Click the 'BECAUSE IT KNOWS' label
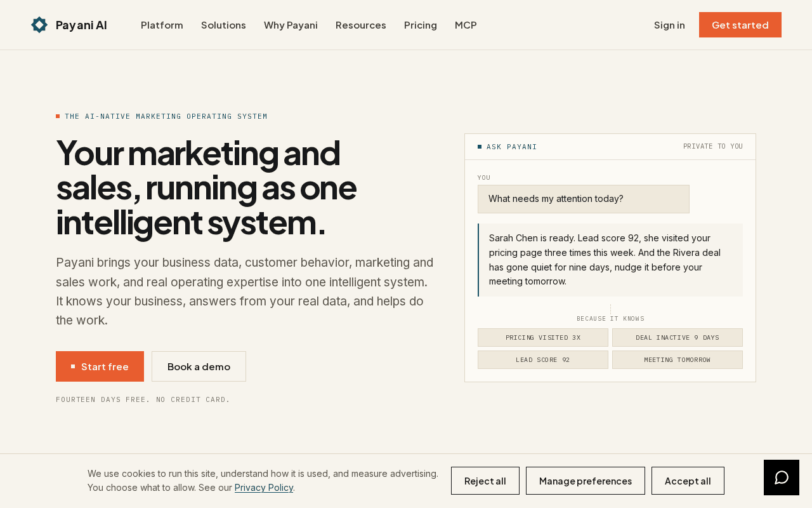Screen dimensions: 812x508 coord(610,319)
